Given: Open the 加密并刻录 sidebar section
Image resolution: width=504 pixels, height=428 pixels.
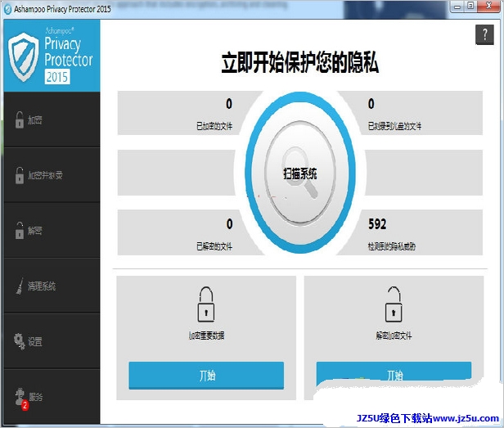Looking at the screenshot, I should click(x=52, y=175).
